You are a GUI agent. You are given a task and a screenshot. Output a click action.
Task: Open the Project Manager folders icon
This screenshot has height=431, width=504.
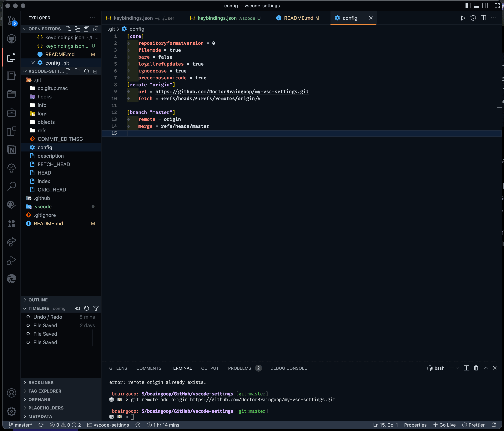tap(11, 94)
